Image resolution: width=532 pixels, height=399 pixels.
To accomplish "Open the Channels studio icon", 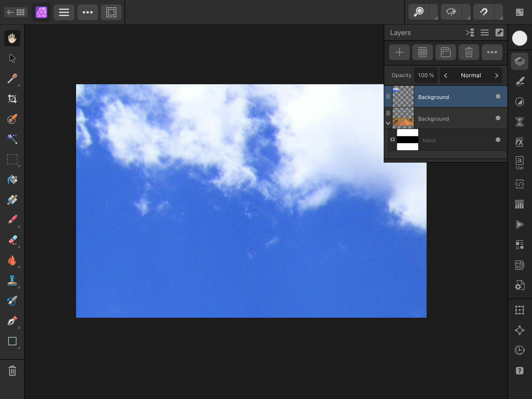I will pos(520,204).
